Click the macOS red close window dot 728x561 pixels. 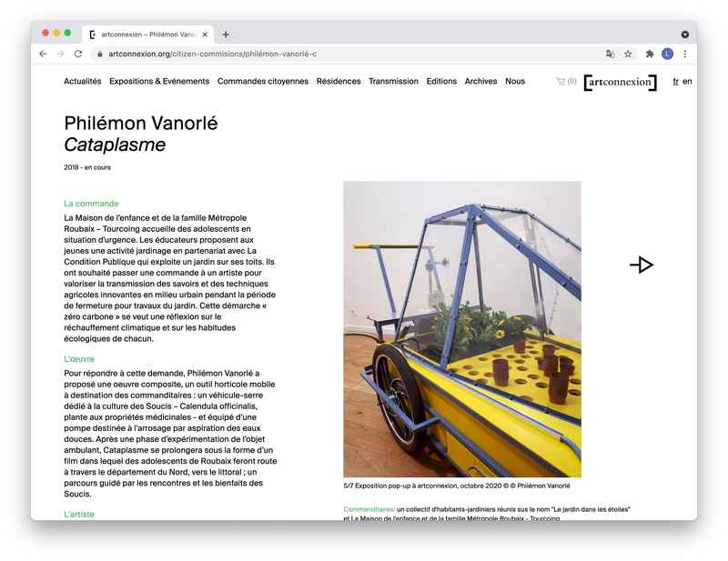coord(45,33)
